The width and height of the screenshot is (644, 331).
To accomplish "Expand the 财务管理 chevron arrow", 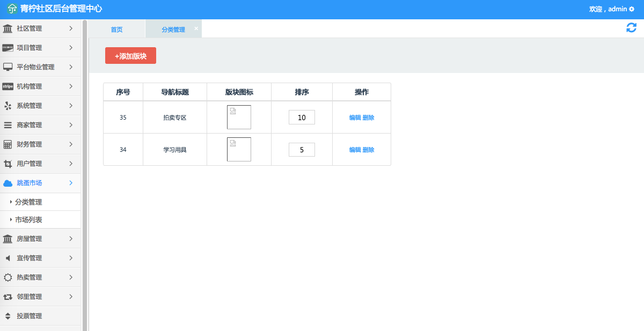I will [71, 144].
